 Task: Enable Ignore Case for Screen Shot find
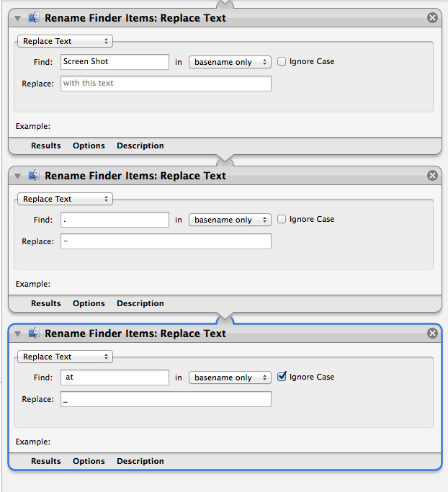coord(282,61)
